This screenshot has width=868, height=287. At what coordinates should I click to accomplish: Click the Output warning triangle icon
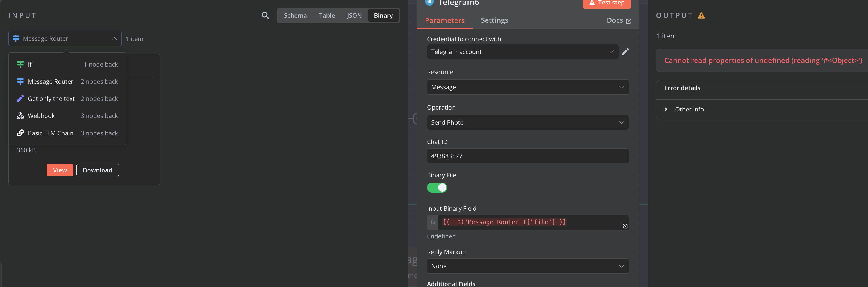(x=701, y=15)
